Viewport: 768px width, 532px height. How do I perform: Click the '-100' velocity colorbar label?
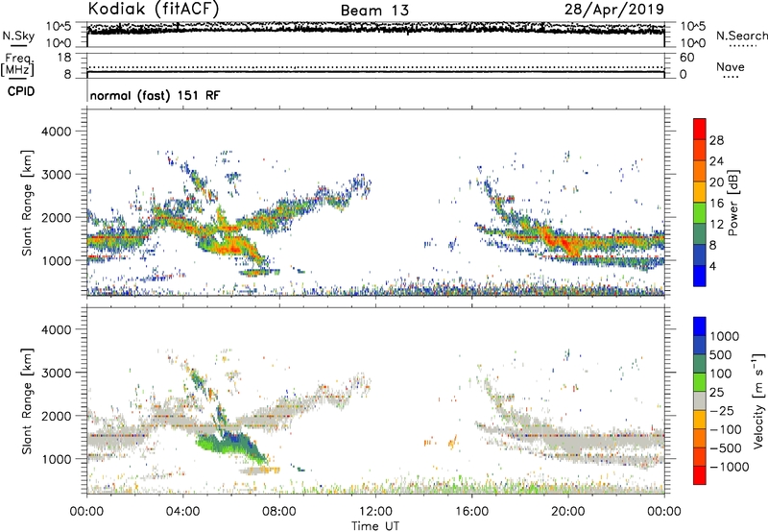725,429
